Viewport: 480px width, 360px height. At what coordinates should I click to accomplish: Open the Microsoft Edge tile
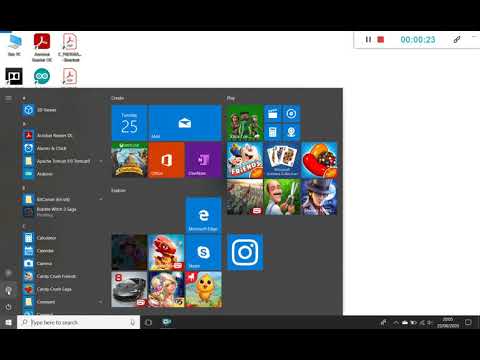point(203,215)
